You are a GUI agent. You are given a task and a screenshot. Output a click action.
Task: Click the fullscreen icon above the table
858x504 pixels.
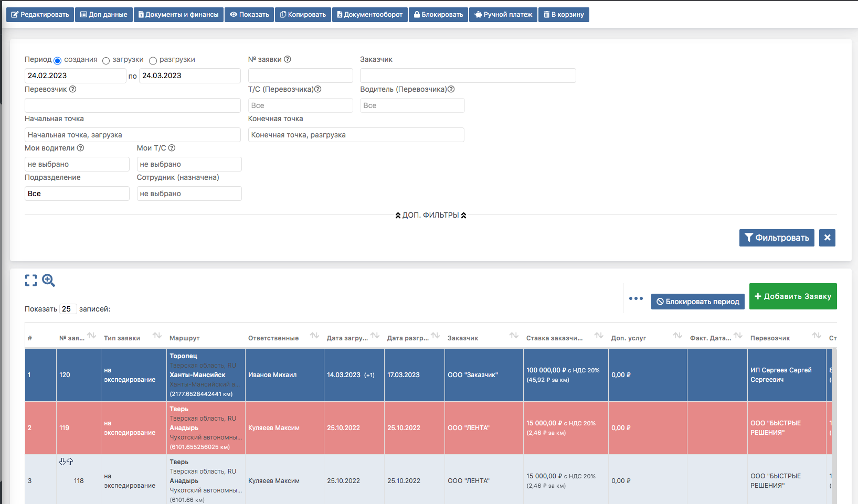(31, 281)
